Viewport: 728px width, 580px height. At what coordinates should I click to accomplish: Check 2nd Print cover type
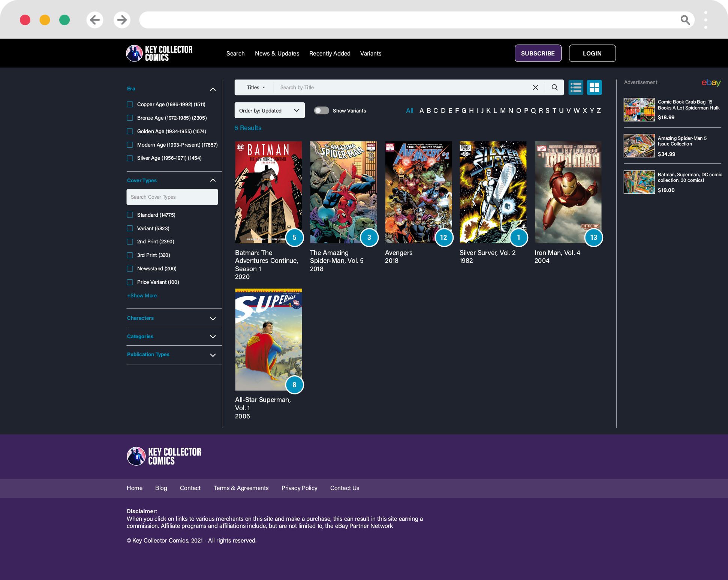130,242
